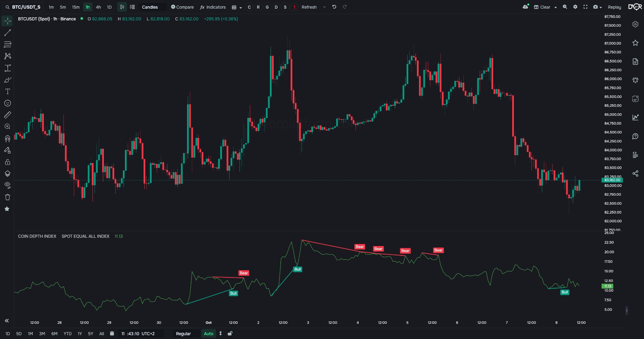Expand the arrow next to Refresh
644x339 pixels.
point(324,7)
